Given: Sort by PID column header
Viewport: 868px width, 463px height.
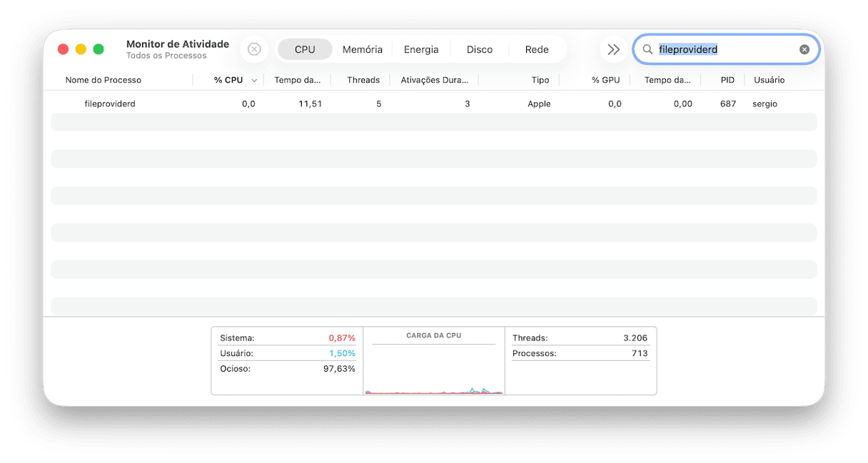Looking at the screenshot, I should pyautogui.click(x=727, y=80).
